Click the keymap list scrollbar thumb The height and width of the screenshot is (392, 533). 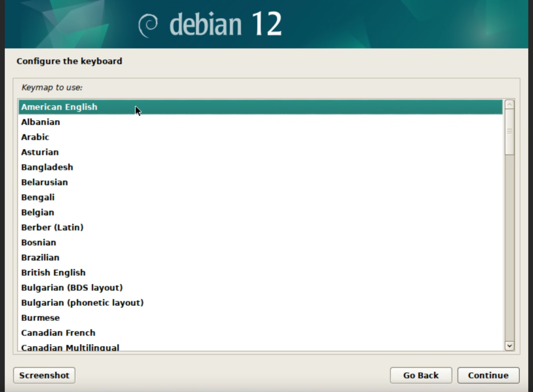pyautogui.click(x=510, y=132)
